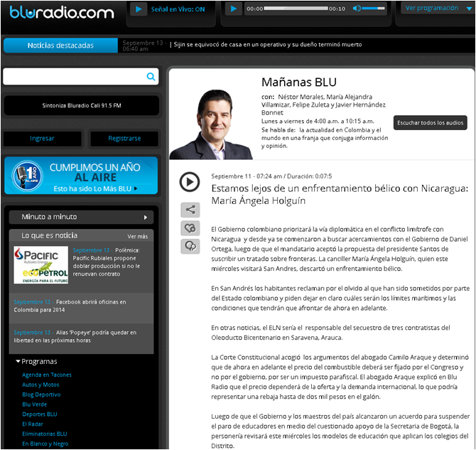Seek in the audio progress bar
Image resolution: width=476 pixels, height=450 pixels.
point(296,9)
